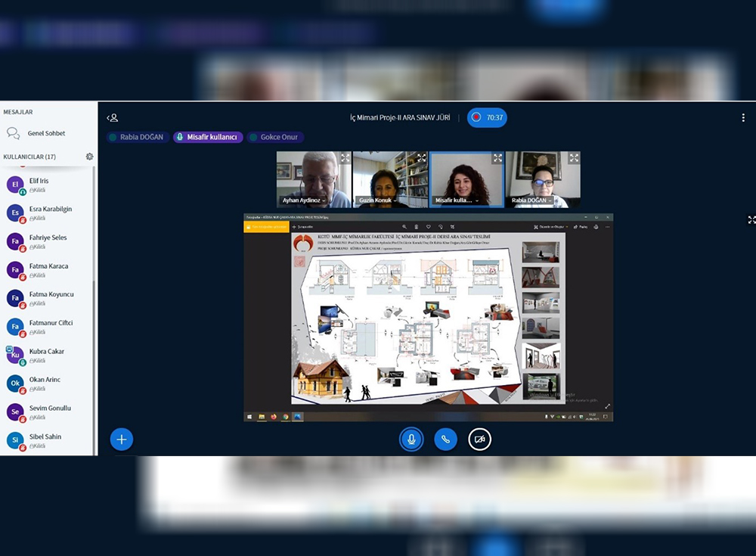Expand Ayhan Aydinoz webcam to fullscreen
This screenshot has height=556, width=756.
(345, 159)
